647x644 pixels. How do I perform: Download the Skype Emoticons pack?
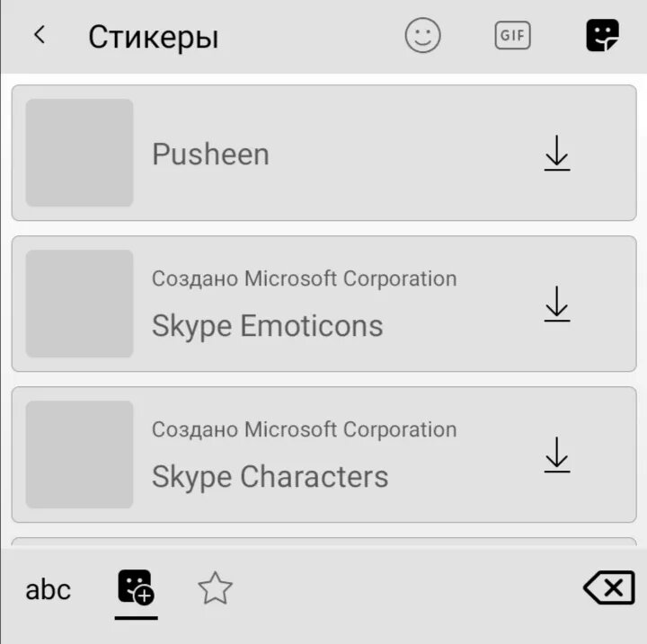click(557, 304)
